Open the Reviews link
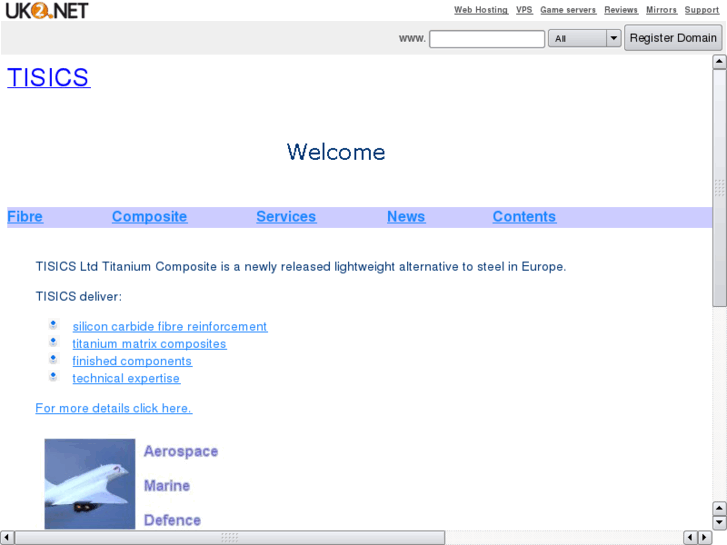The image size is (727, 545). click(621, 10)
